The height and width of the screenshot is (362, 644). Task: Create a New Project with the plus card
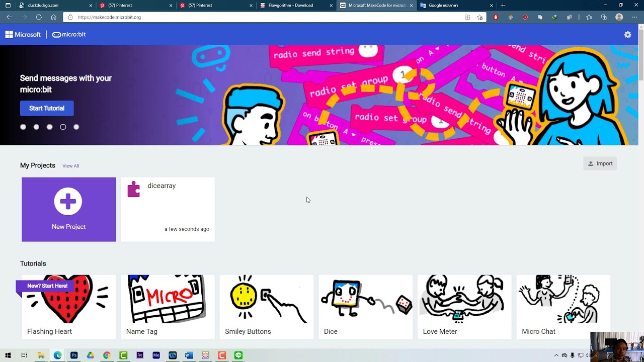(68, 209)
